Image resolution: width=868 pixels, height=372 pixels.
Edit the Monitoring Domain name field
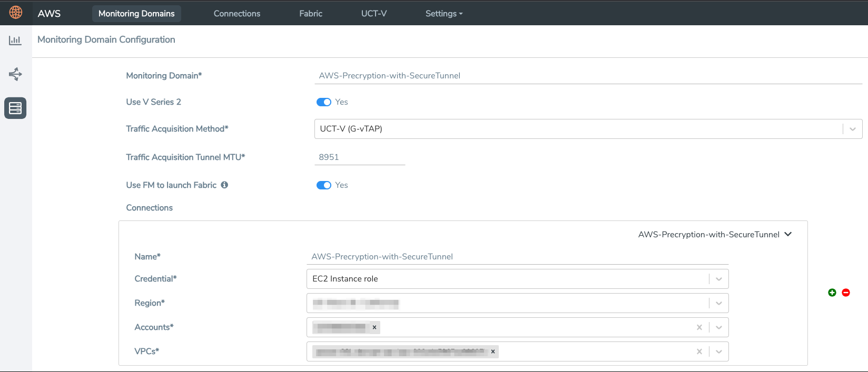click(x=588, y=76)
